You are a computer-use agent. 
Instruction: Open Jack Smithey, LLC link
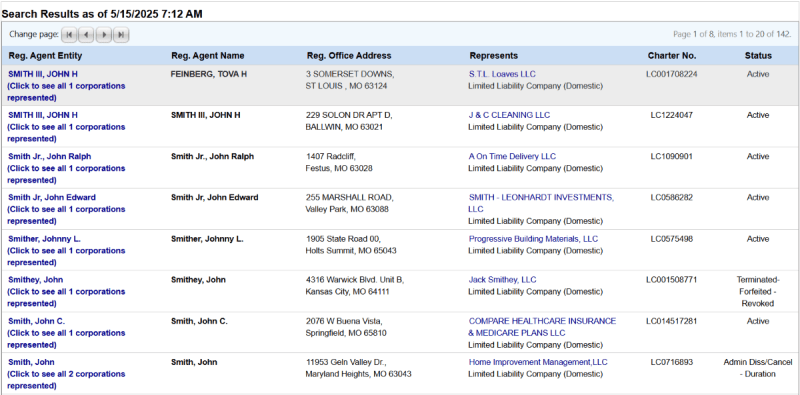point(503,280)
